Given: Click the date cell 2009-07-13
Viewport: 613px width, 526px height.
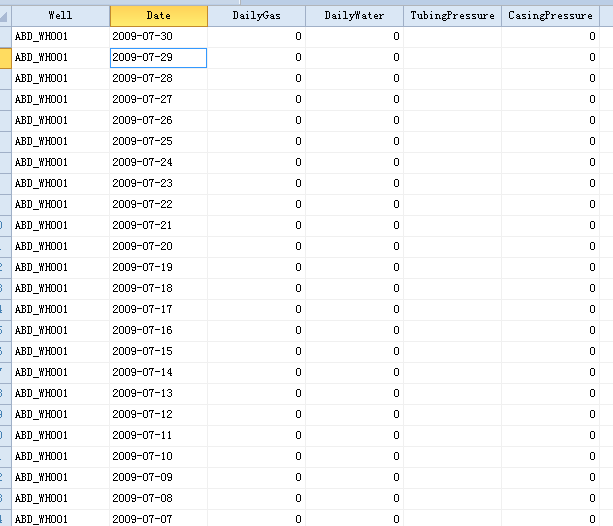Looking at the screenshot, I should [x=159, y=394].
